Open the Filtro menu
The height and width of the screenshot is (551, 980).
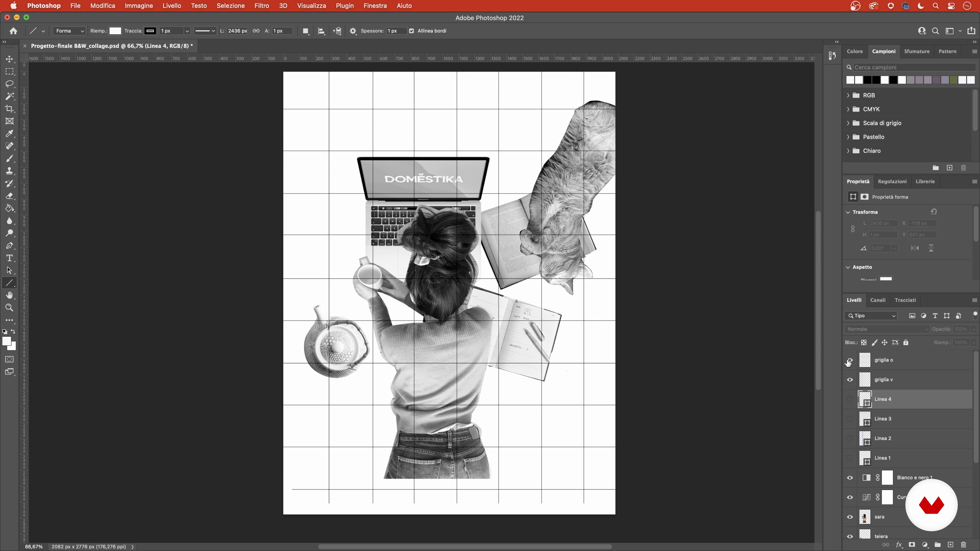(x=262, y=6)
